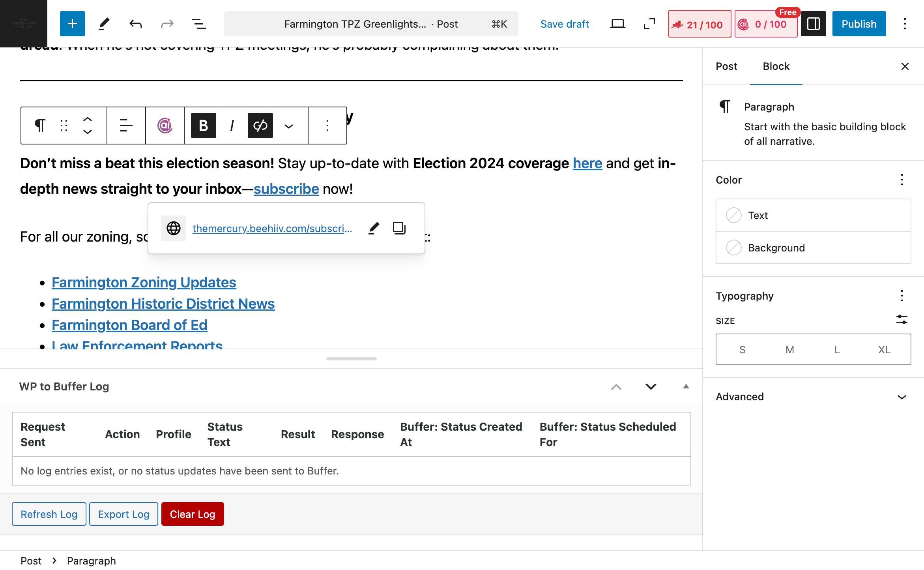Publish the post
This screenshot has width=924, height=570.
[x=859, y=24]
